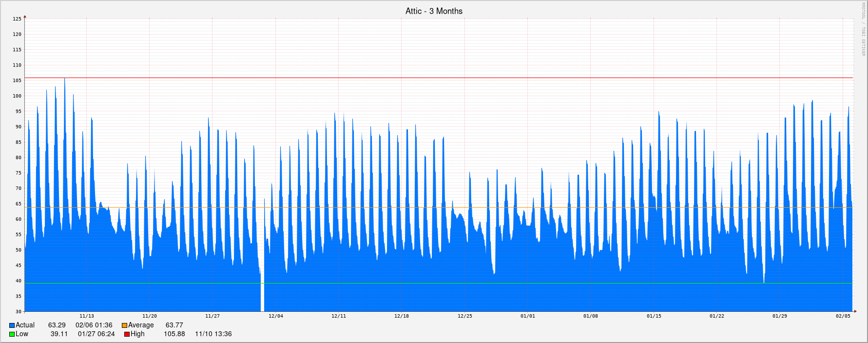Click the orange Average legend swatch
868x343 pixels.
click(125, 325)
